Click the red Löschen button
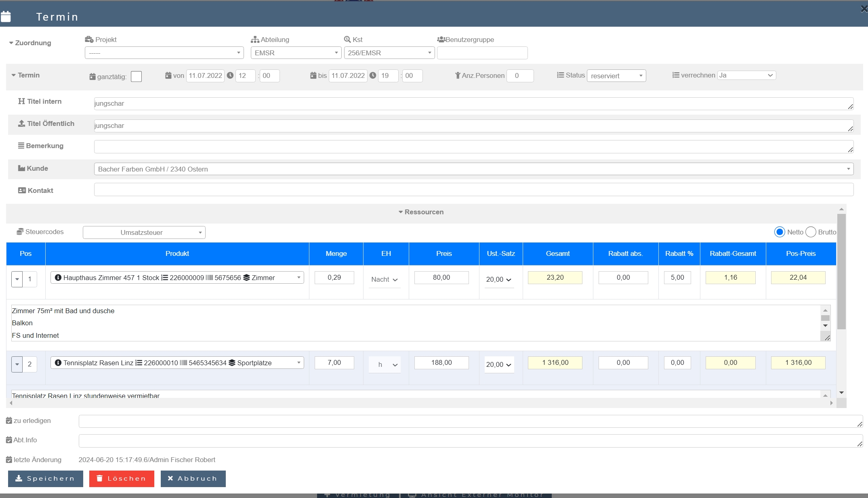Image resolution: width=868 pixels, height=498 pixels. click(122, 479)
